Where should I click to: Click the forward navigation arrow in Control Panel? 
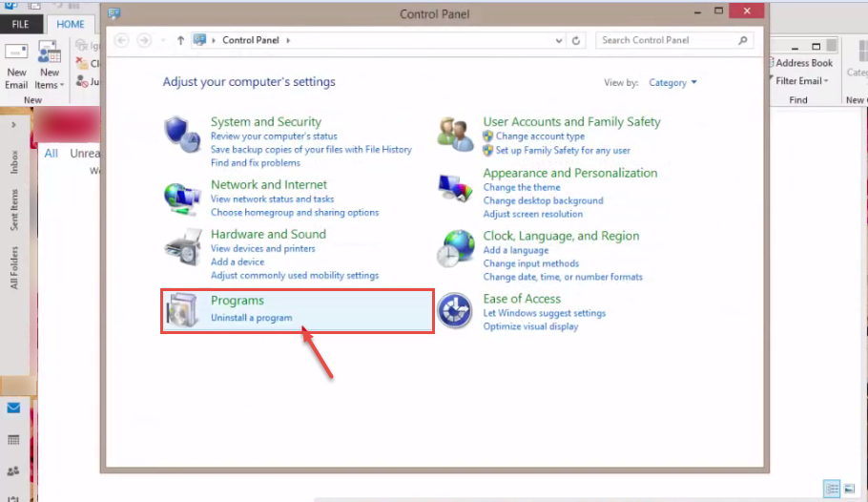(x=144, y=40)
